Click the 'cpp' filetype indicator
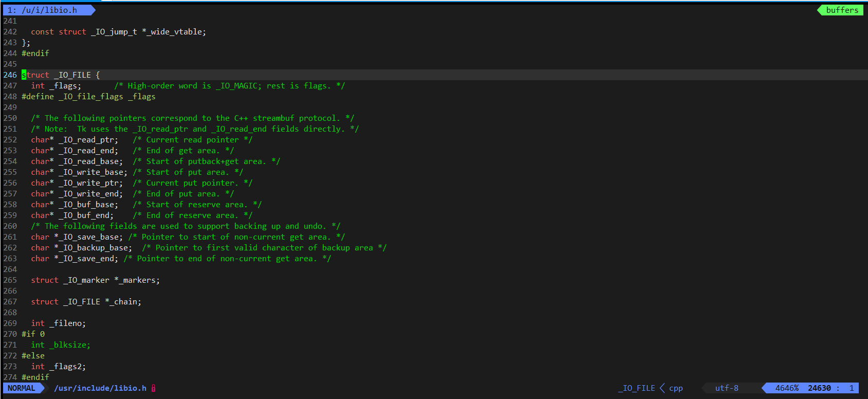Screen dimensions: 868x399 [x=676, y=388]
